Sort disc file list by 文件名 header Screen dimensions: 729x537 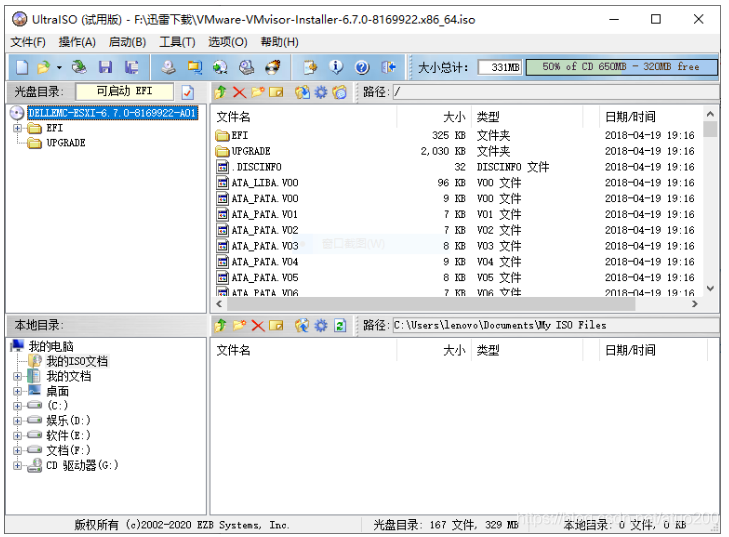tap(305, 117)
